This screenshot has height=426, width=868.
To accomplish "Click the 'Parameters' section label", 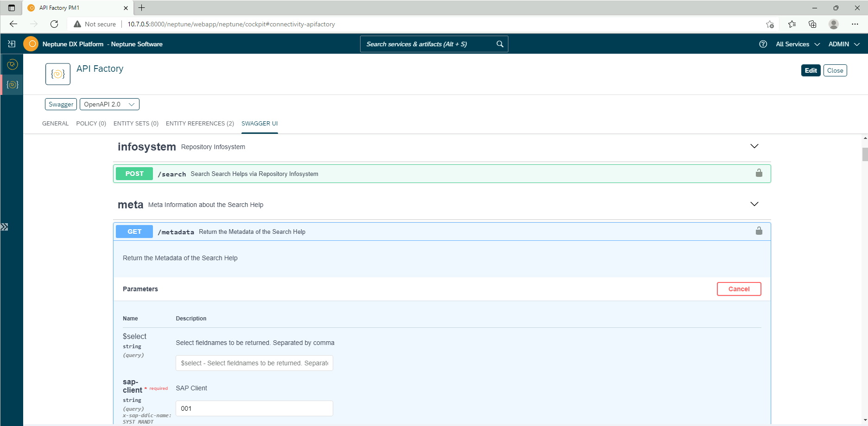I will pyautogui.click(x=140, y=289).
